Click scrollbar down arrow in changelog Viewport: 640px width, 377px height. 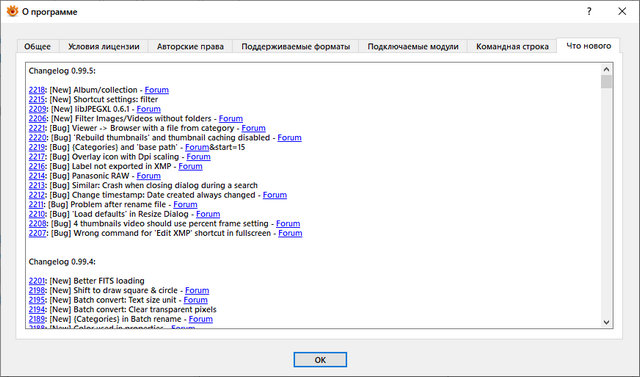pos(607,322)
